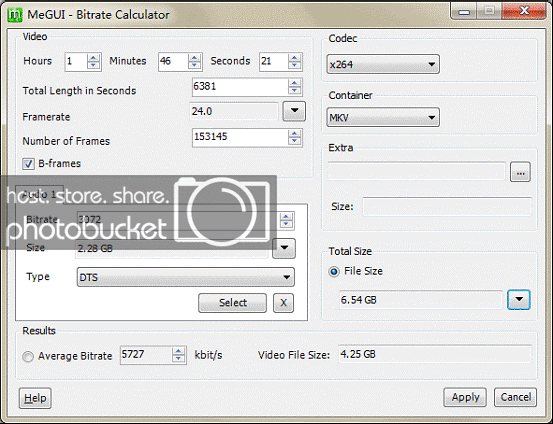The width and height of the screenshot is (553, 424).
Task: Increase Total Length in Seconds value
Action: click(x=294, y=84)
